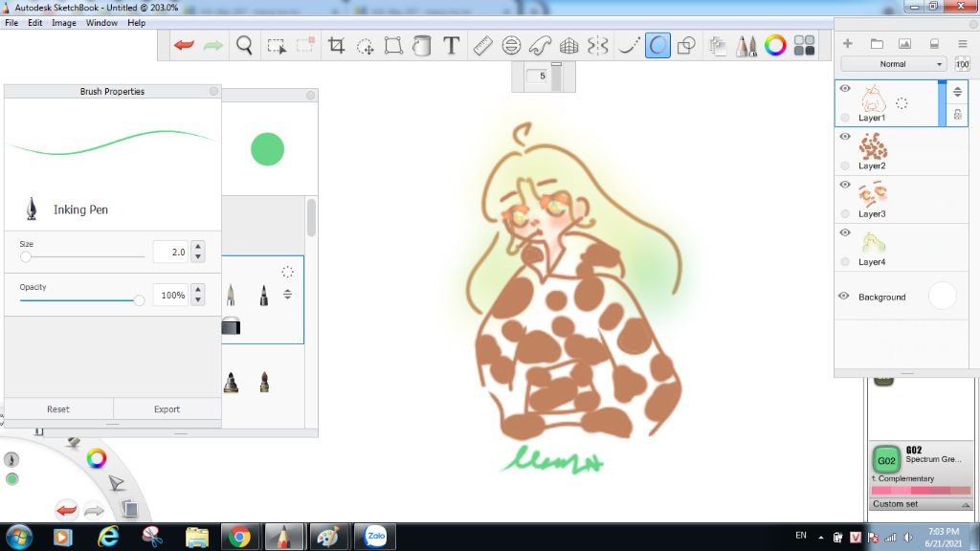The width and height of the screenshot is (980, 551).
Task: Decrease brush Size with down arrow
Action: click(x=197, y=256)
